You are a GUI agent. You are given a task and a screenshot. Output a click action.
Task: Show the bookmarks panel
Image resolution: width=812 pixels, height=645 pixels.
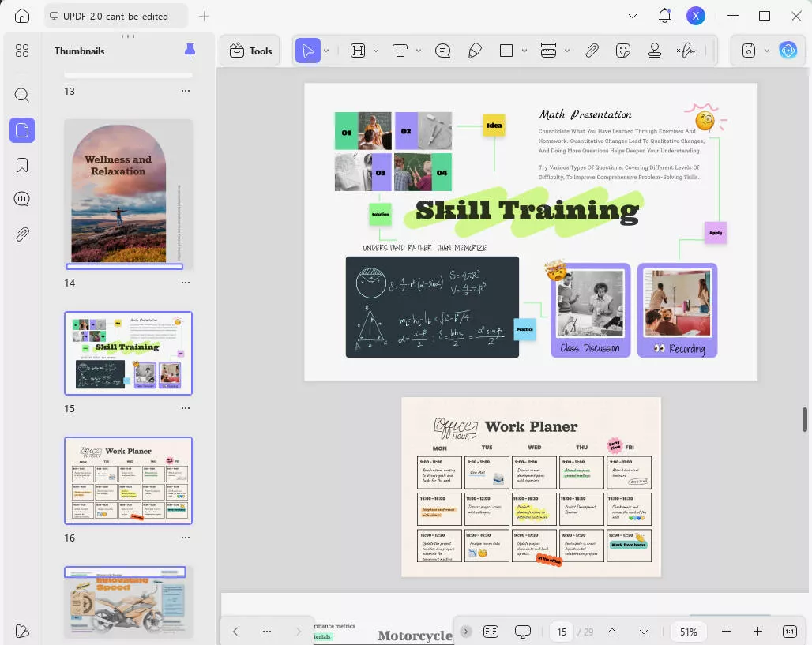click(x=22, y=165)
